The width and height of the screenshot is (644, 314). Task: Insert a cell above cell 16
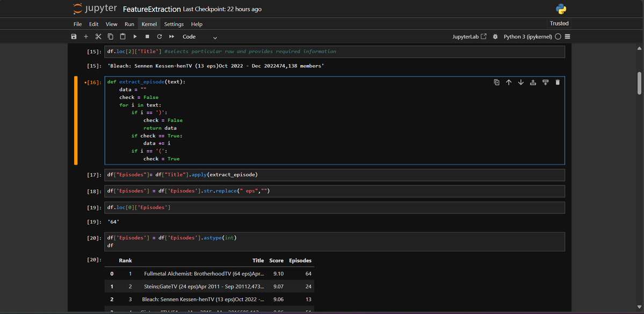533,82
